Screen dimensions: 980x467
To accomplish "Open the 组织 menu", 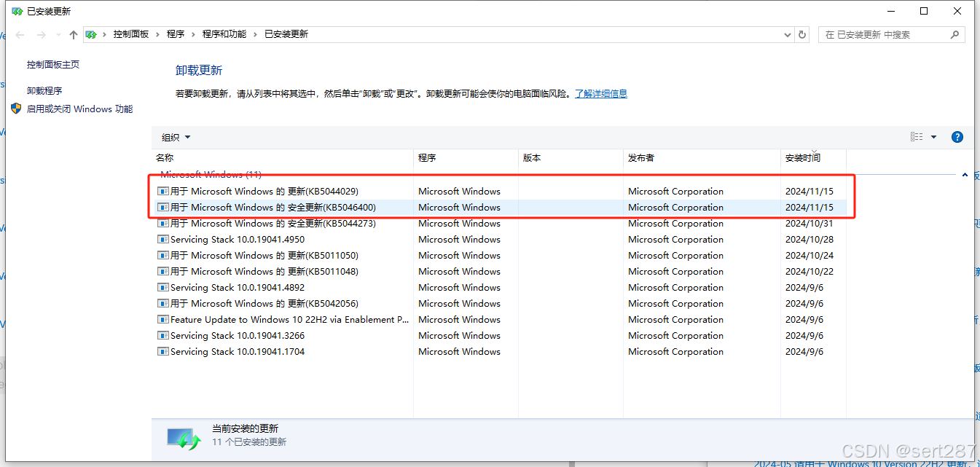I will tap(176, 137).
